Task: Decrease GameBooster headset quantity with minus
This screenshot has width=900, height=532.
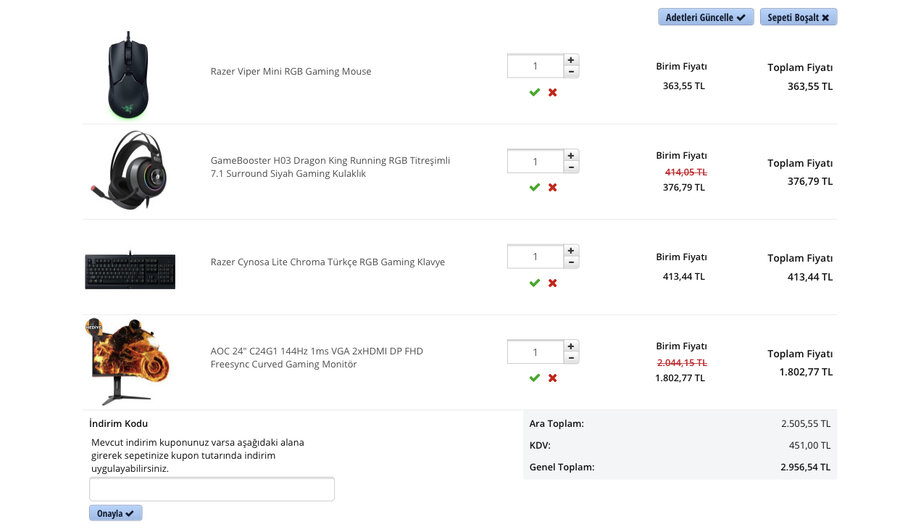Action: point(571,167)
